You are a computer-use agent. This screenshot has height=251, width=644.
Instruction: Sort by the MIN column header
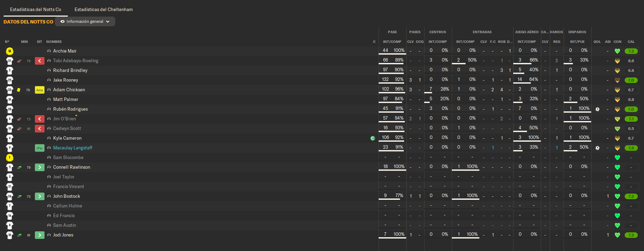point(25,42)
